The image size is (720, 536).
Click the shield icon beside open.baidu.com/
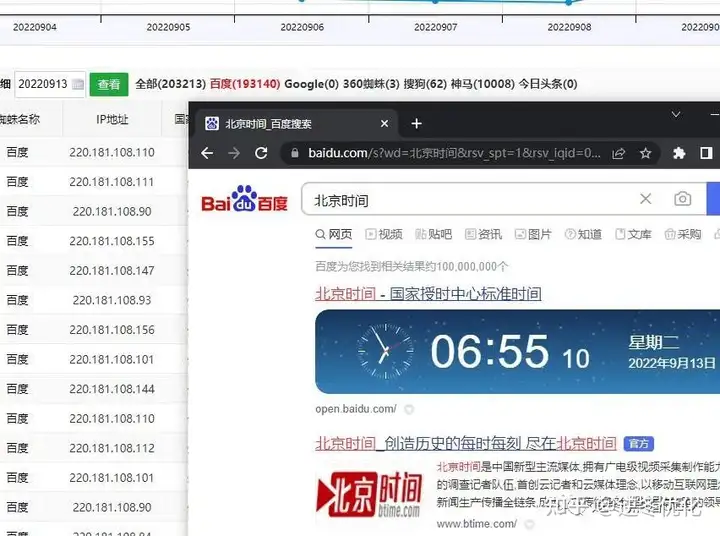tap(409, 409)
